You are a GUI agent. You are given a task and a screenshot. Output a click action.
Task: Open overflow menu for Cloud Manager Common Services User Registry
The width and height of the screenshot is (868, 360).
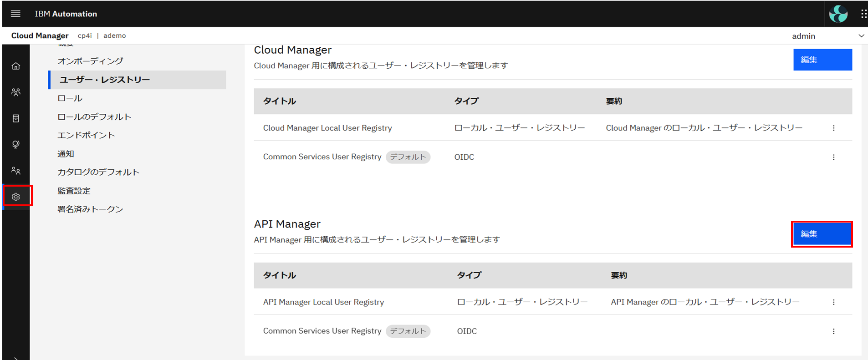[x=834, y=157]
